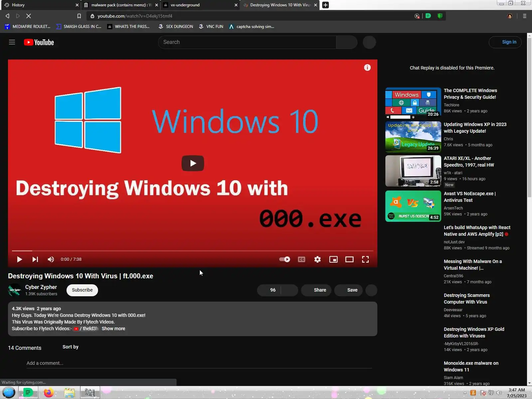Switch the video to miniplayer
Image resolution: width=532 pixels, height=399 pixels.
[333, 259]
